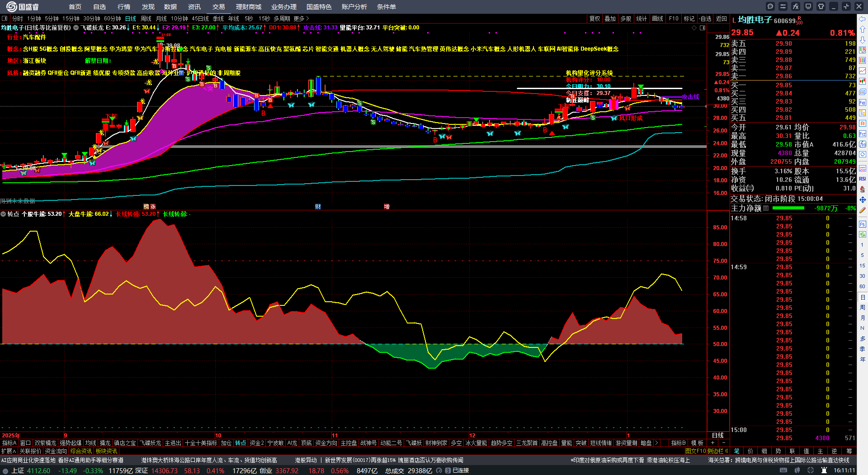Image resolution: width=868 pixels, height=475 pixels.
Task: Open the 指标B selector
Action: point(678,443)
